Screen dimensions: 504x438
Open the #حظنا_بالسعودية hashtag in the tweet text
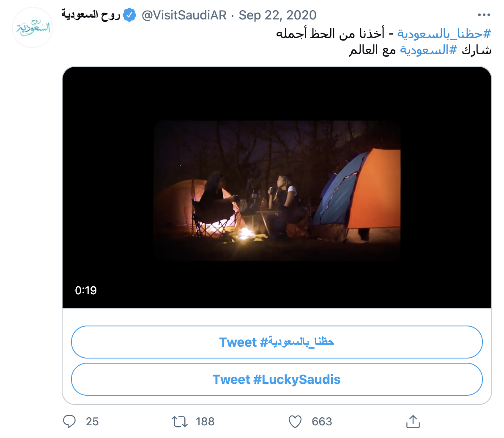click(x=444, y=33)
